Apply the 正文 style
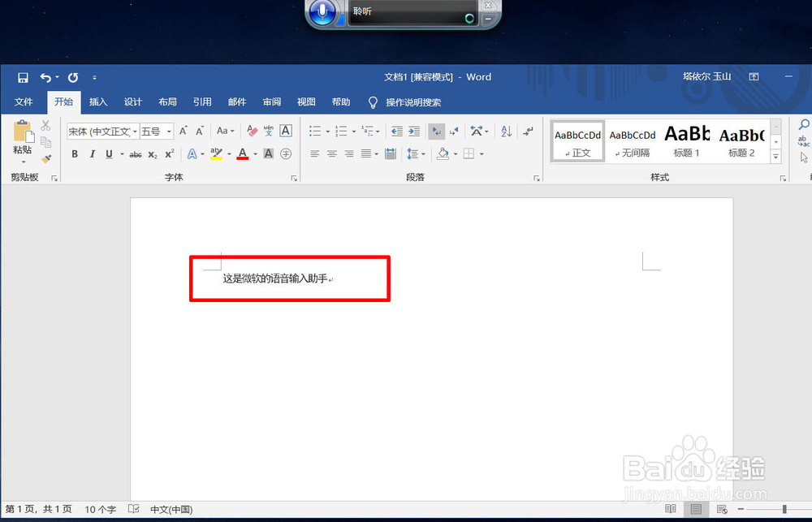Image resolution: width=812 pixels, height=522 pixels. tap(578, 141)
